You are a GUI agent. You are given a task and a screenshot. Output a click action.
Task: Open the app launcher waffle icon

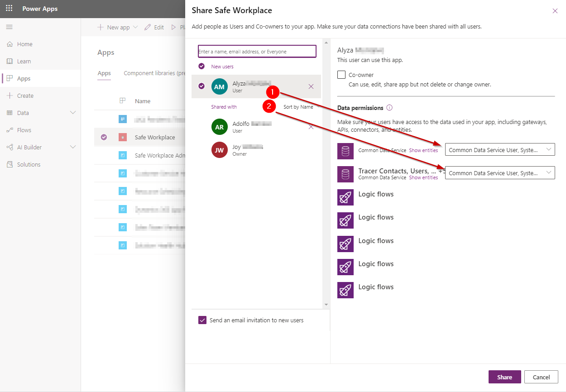coord(9,8)
